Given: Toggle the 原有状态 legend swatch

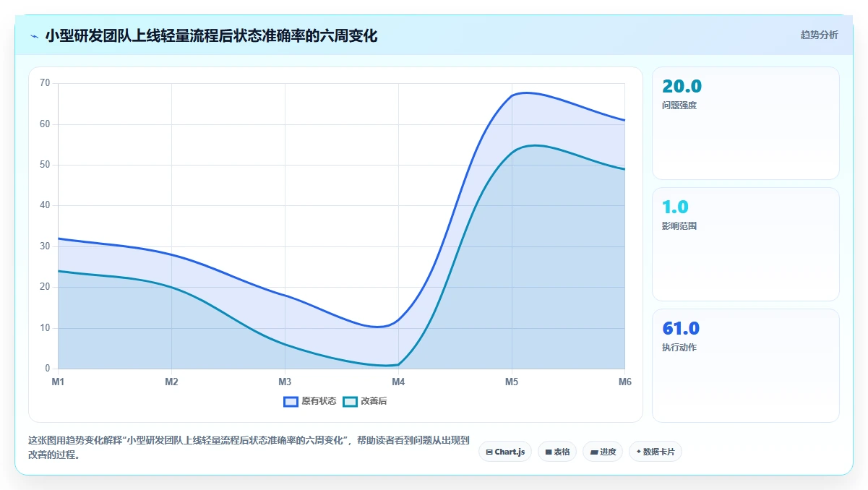Looking at the screenshot, I should pyautogui.click(x=291, y=401).
